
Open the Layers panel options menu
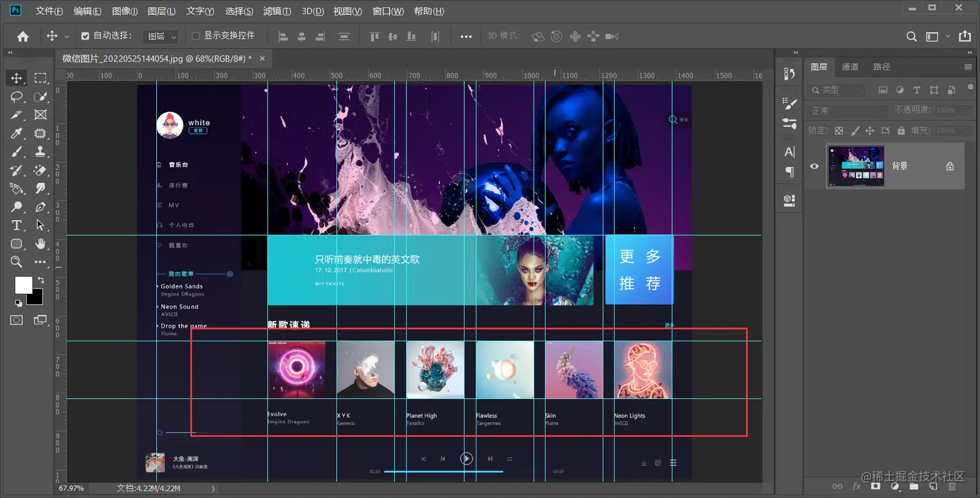[x=968, y=67]
